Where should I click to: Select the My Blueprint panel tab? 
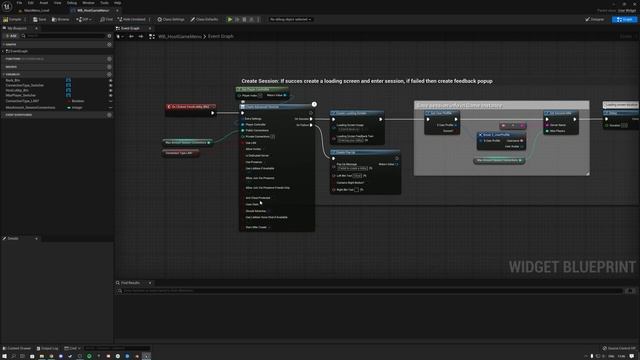point(16,28)
